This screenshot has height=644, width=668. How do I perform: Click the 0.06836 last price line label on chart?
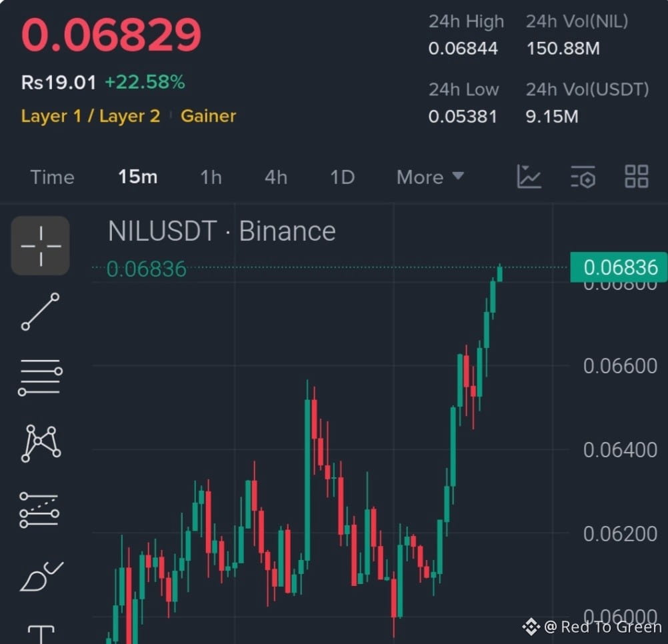[146, 269]
